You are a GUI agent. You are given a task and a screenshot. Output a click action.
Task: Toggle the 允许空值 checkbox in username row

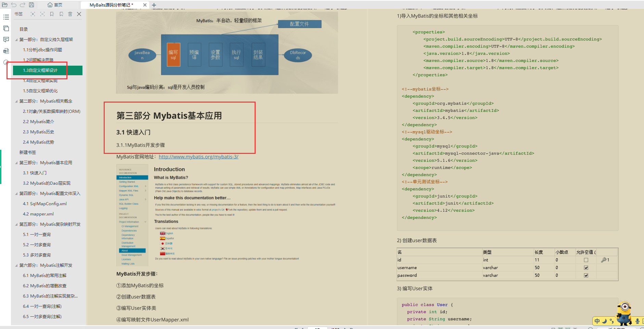(x=586, y=268)
